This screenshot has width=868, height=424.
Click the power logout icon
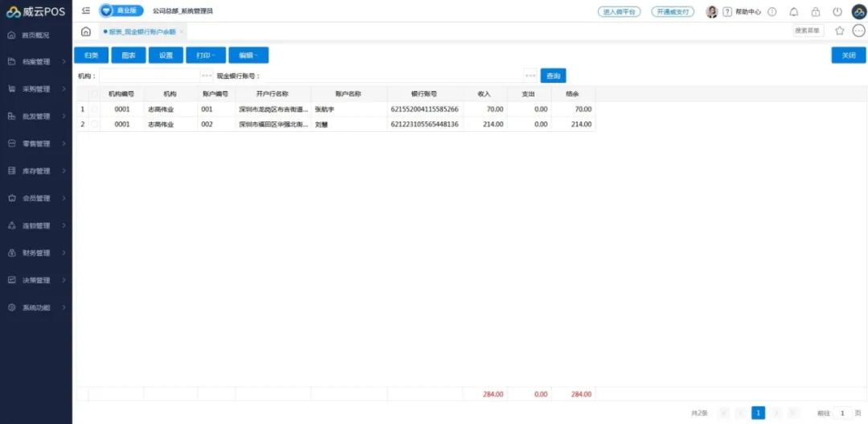837,11
